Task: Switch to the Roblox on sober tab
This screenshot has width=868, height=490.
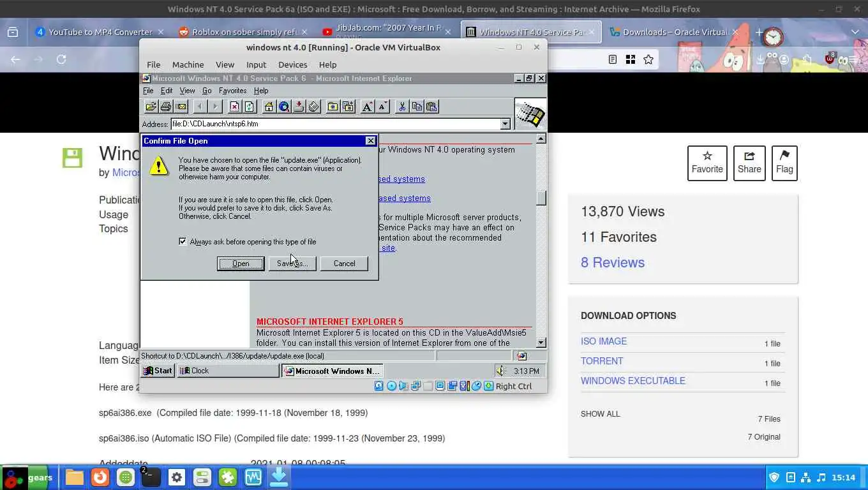Action: coord(243,32)
